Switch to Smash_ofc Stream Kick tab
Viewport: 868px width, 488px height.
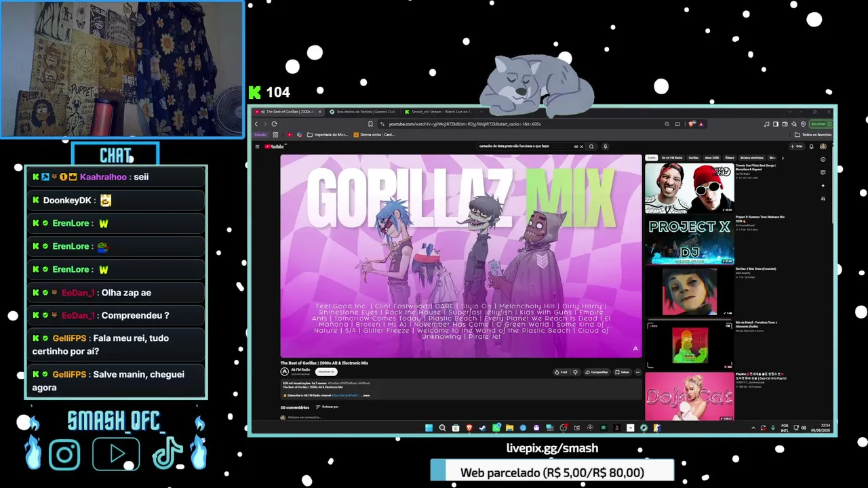click(439, 112)
